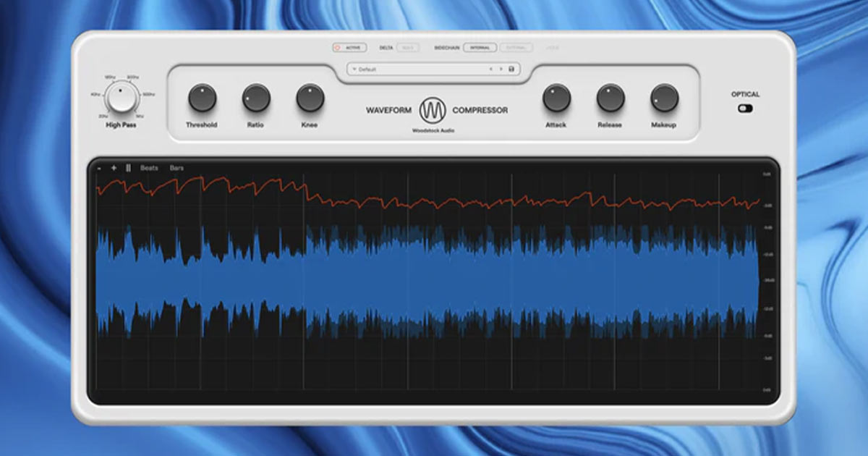
Task: Click the power icon inside the Active button
Action: (336, 47)
